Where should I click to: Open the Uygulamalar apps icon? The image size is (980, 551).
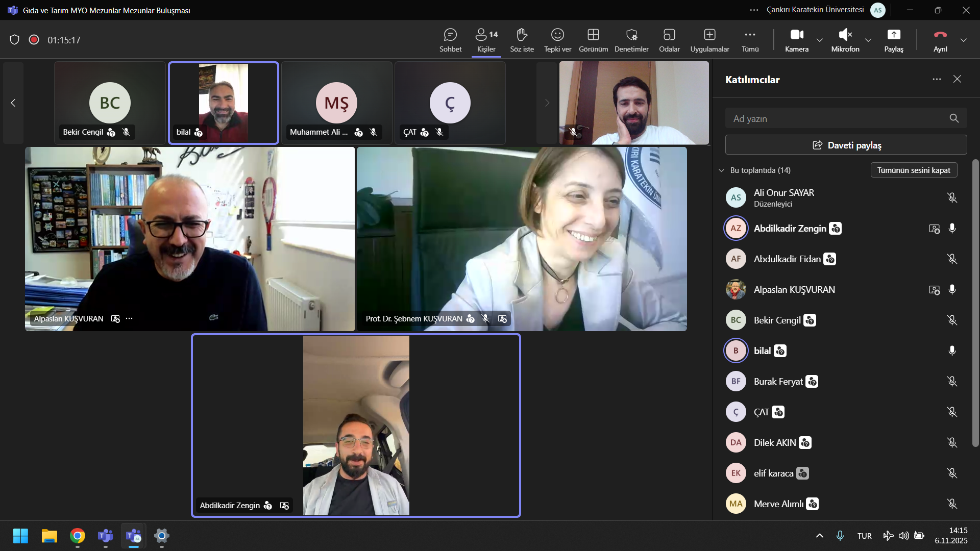tap(709, 35)
